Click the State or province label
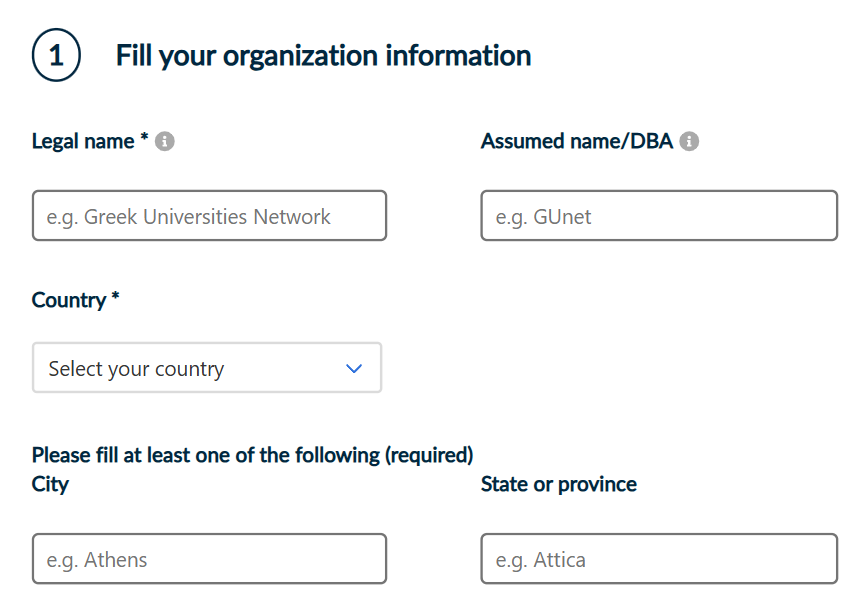 pos(558,484)
